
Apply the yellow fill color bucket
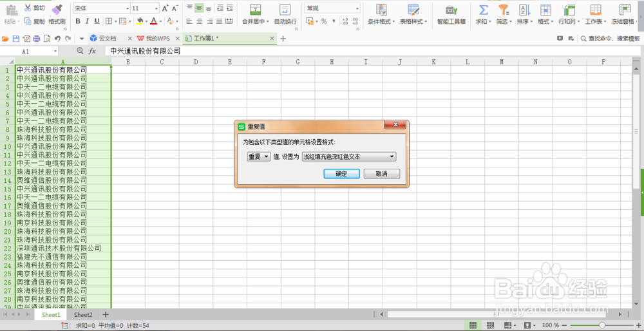[x=140, y=21]
